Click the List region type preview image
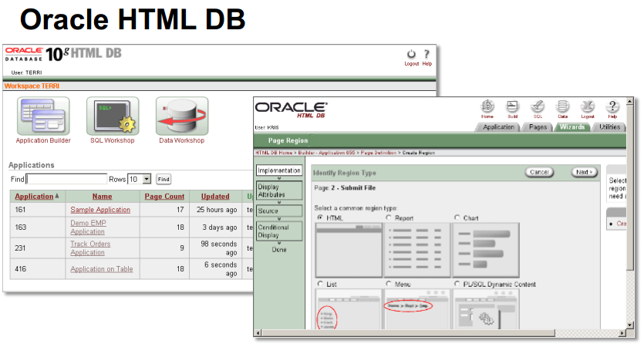Screen dimensions: 644x347 (x=349, y=308)
